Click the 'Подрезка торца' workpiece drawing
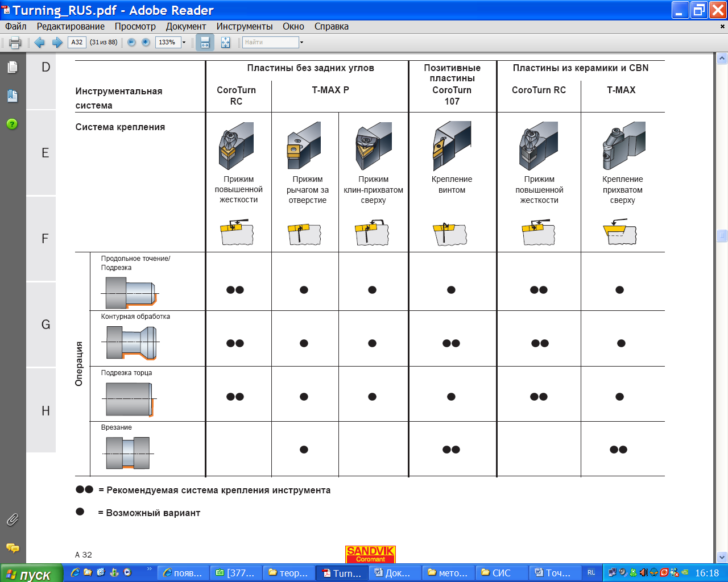 coord(130,400)
